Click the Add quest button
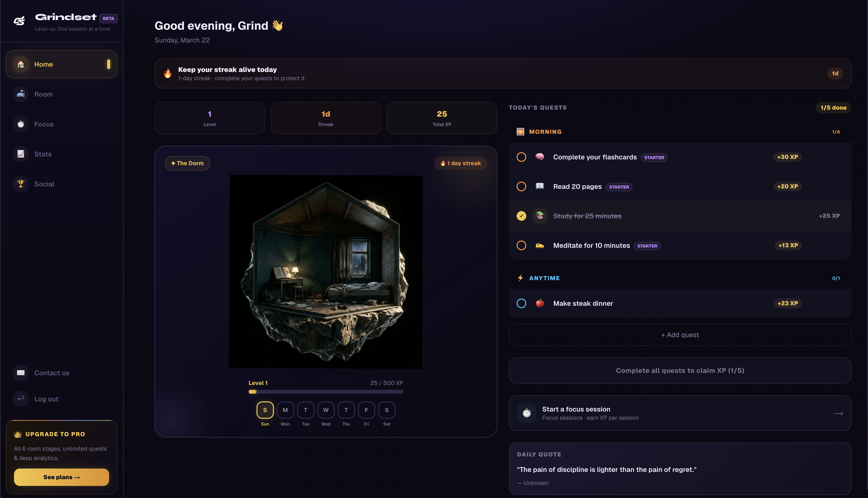This screenshot has height=498, width=868. point(680,335)
